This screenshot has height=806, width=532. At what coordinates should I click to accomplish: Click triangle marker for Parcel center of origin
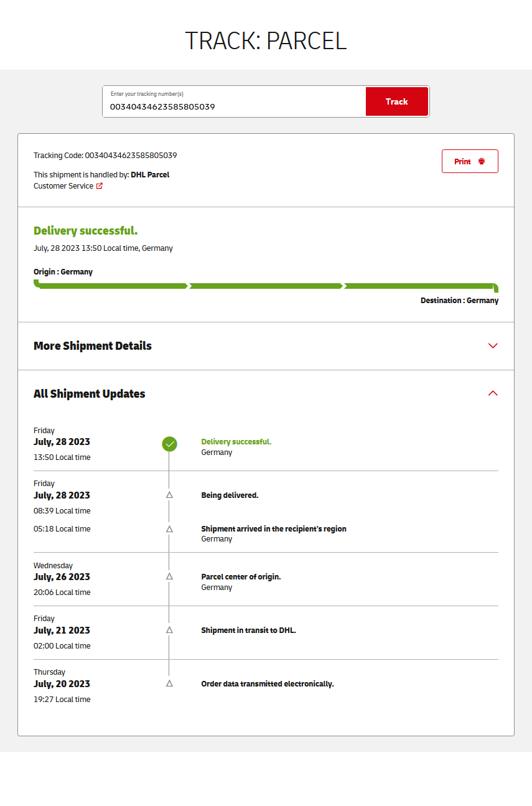click(x=169, y=576)
